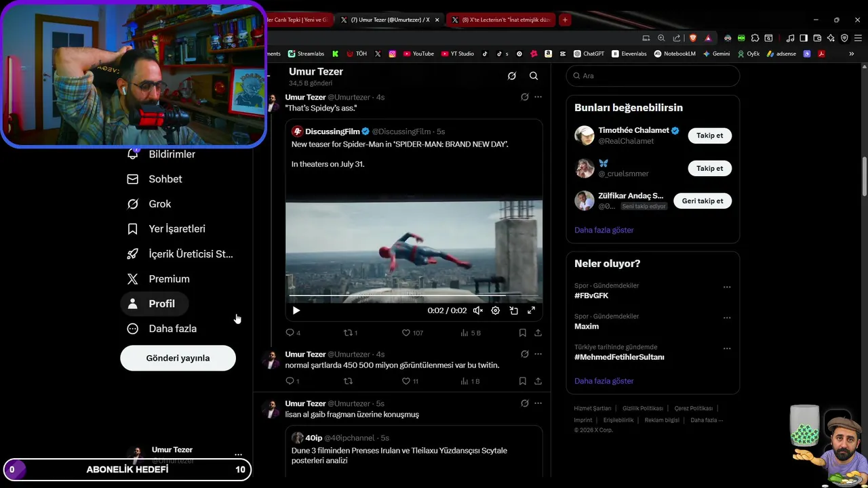Open Bildirimler notifications in sidebar
Image resolution: width=868 pixels, height=488 pixels.
(161, 154)
